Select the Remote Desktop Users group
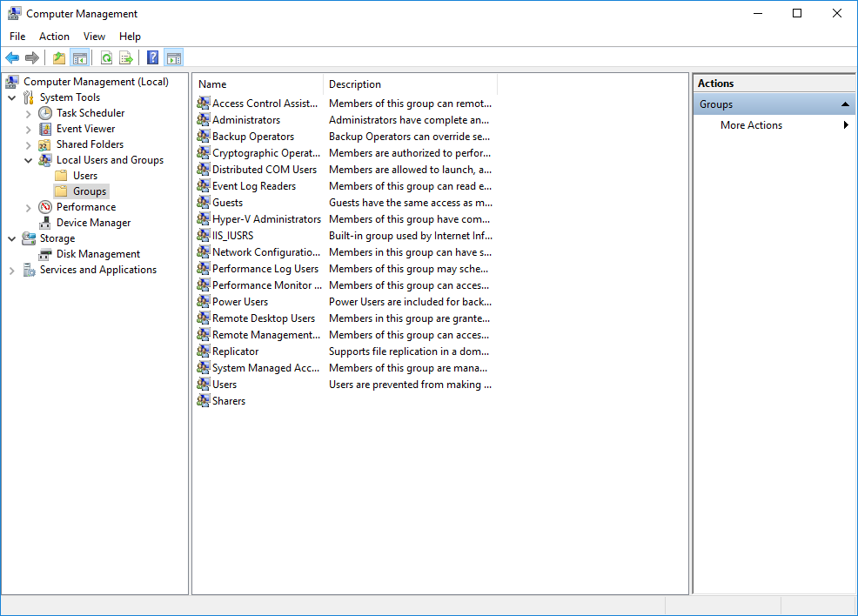858x616 pixels. pos(264,318)
